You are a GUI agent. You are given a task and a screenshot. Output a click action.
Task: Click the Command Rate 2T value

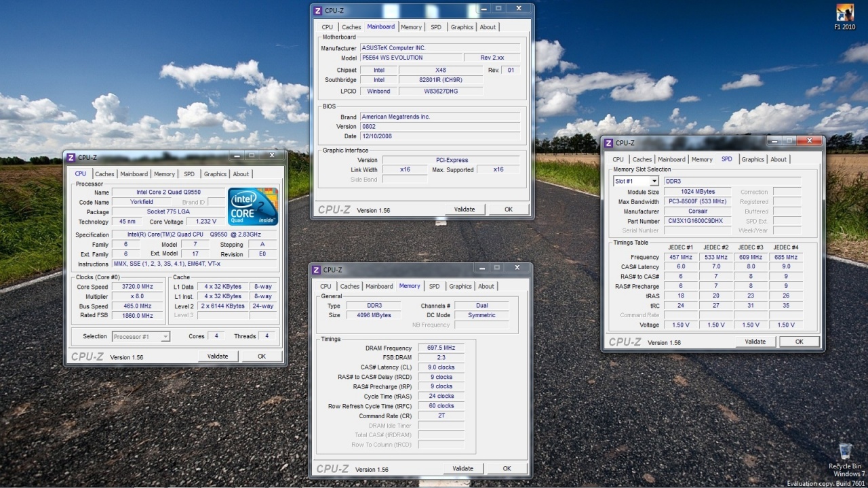(x=441, y=415)
